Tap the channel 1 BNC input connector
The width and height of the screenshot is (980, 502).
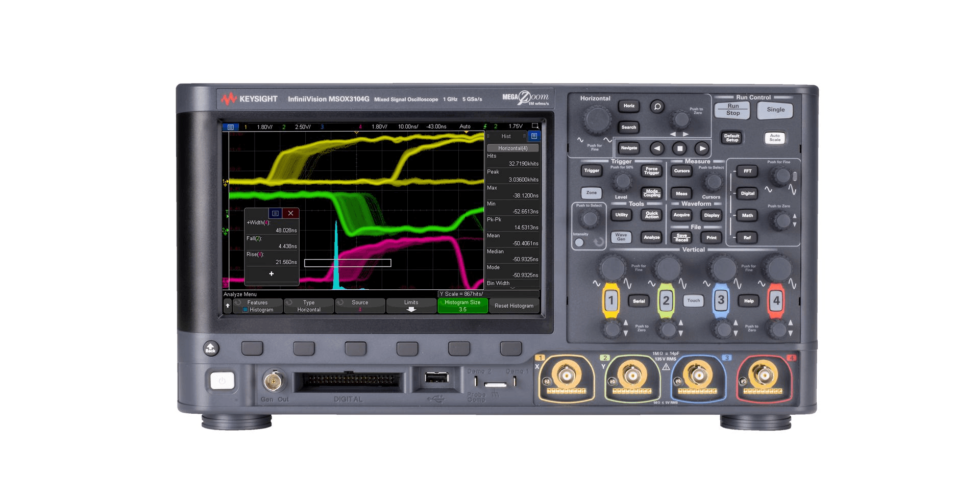[566, 376]
